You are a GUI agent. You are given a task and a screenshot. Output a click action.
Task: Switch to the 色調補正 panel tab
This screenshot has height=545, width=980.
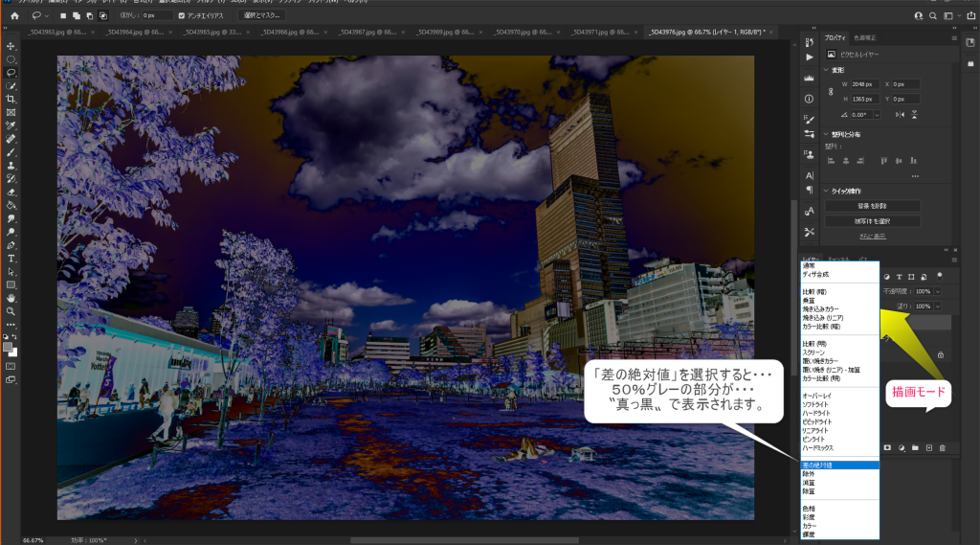865,38
